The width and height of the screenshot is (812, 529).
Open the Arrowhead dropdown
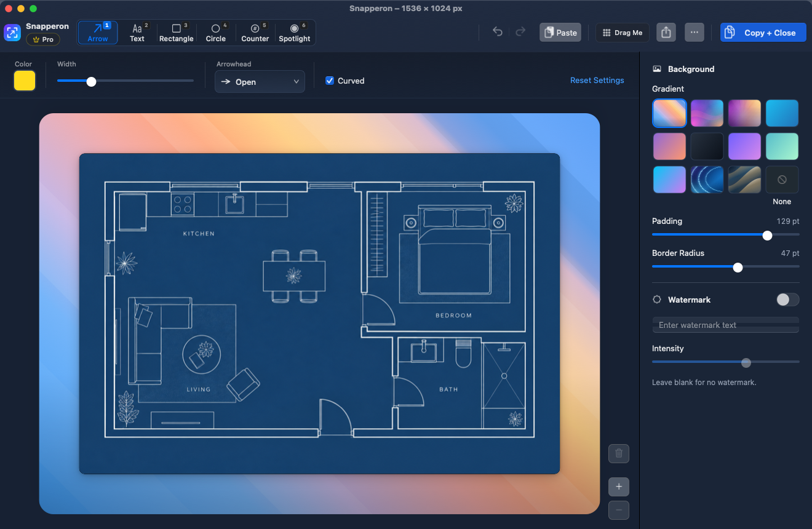pyautogui.click(x=260, y=82)
